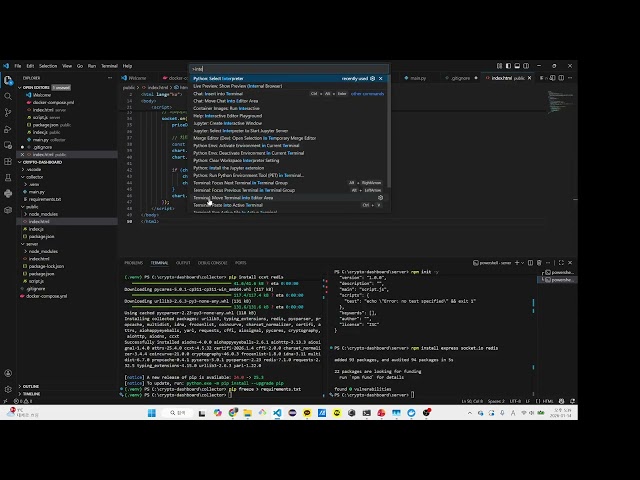Open Run and Debug view
640x480 pixels.
coord(8,129)
